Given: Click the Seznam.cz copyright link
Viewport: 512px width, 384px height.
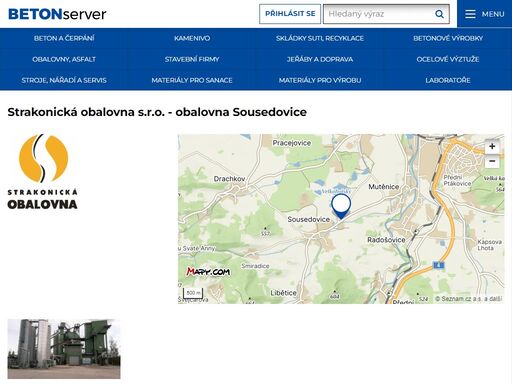Looking at the screenshot, I should tap(469, 299).
